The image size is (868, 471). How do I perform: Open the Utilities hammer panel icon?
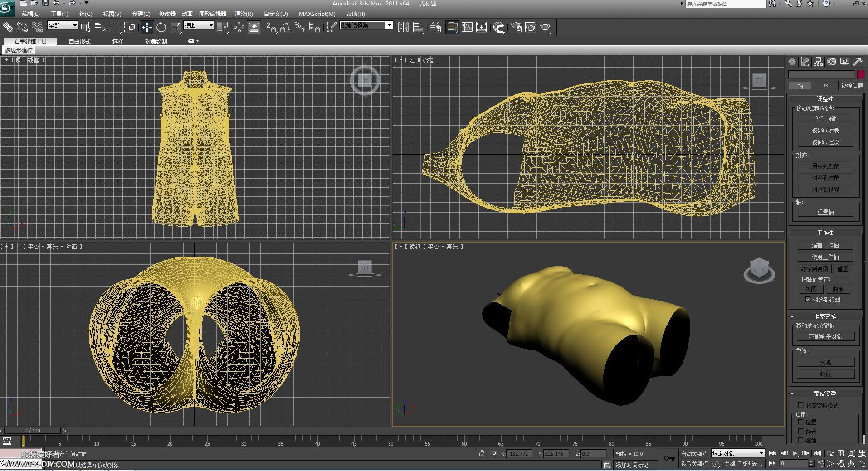pyautogui.click(x=858, y=62)
